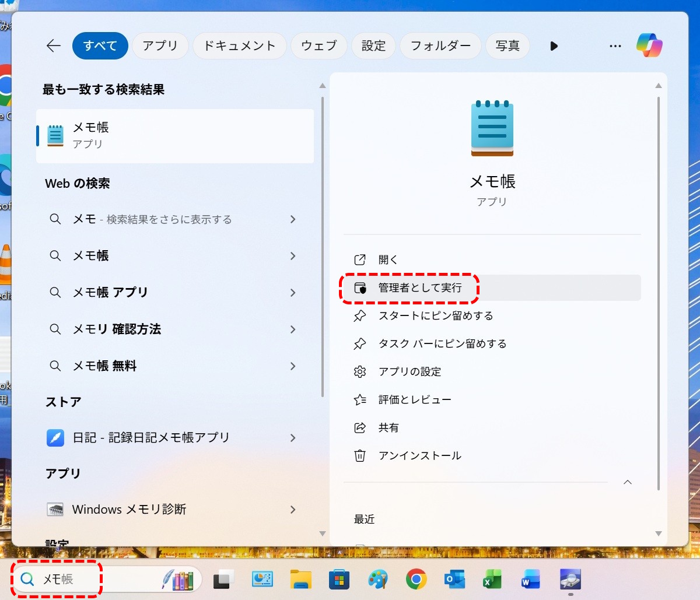Open Copilot in the search window
The height and width of the screenshot is (600, 700).
(649, 45)
